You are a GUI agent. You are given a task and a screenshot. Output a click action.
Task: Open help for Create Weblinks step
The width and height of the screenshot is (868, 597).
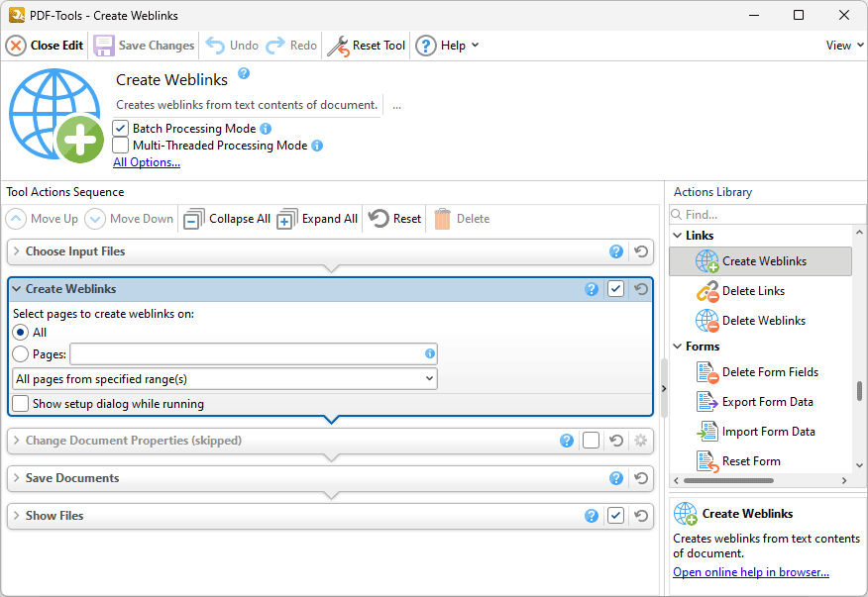tap(592, 289)
